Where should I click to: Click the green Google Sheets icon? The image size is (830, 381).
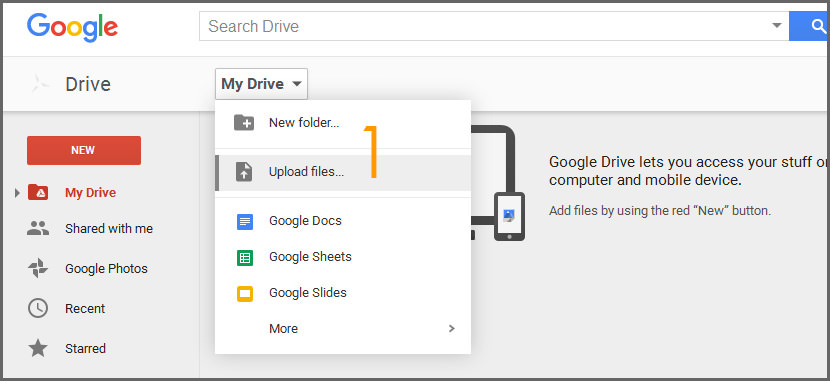[245, 257]
